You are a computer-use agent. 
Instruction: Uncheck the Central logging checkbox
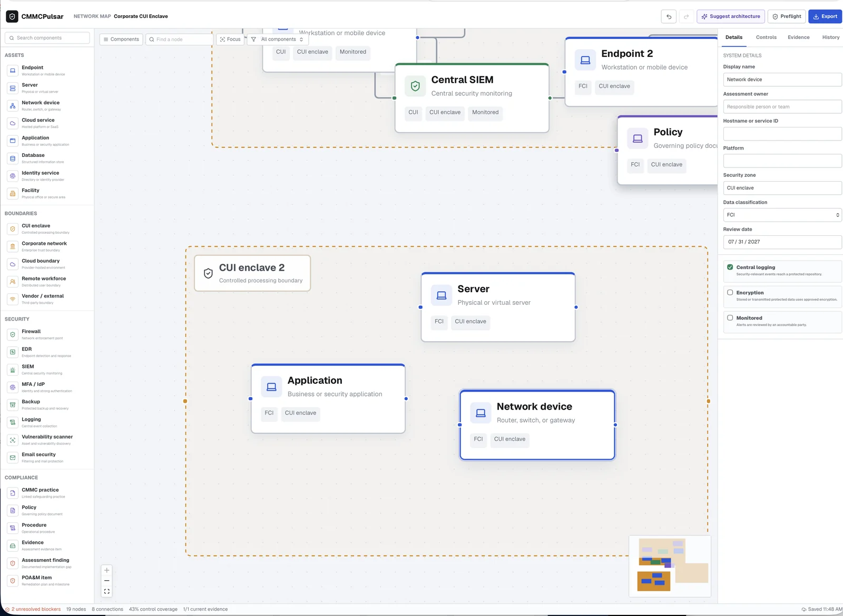coord(730,267)
